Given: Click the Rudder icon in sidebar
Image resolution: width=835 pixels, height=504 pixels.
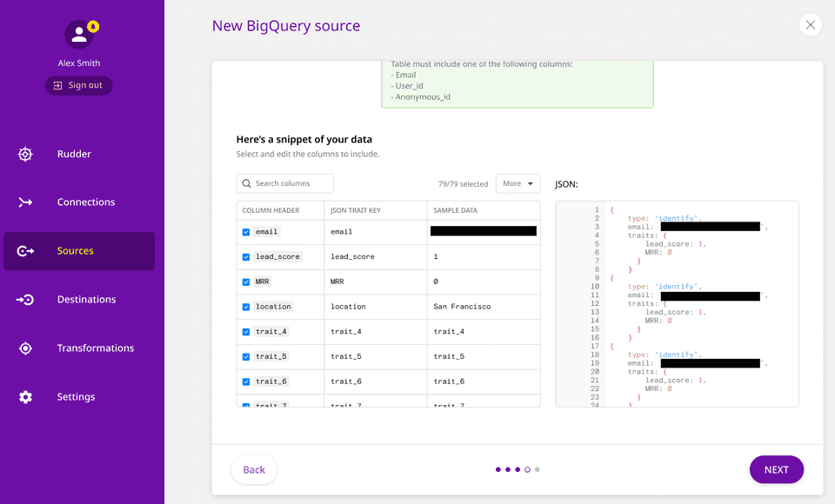Looking at the screenshot, I should point(25,155).
